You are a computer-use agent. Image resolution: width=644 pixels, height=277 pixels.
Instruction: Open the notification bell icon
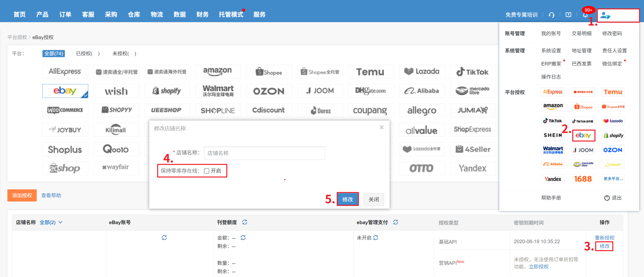[585, 15]
